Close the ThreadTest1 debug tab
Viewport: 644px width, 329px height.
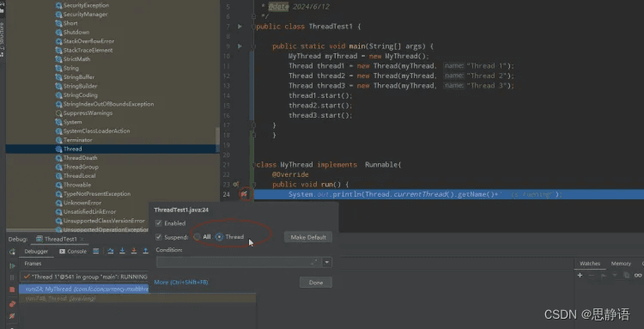click(82, 239)
